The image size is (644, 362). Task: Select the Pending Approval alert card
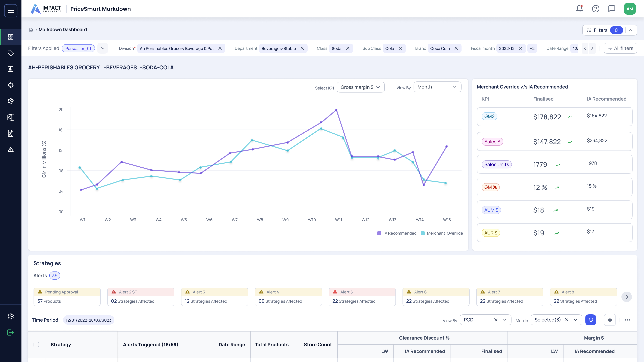point(67,296)
